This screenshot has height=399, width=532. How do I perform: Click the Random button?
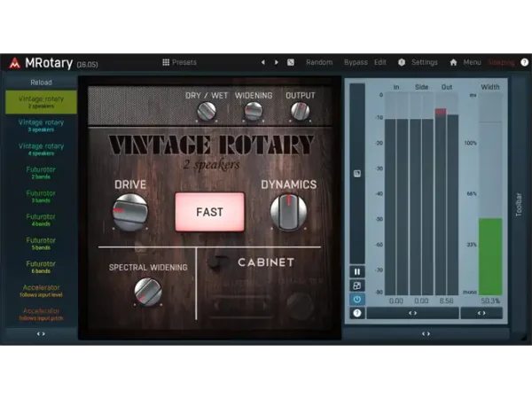point(319,62)
